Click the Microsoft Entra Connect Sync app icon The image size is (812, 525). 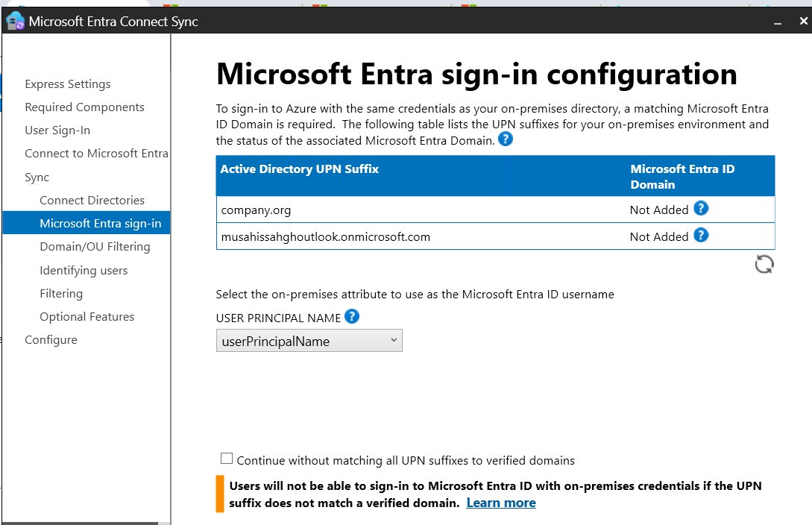[15, 21]
